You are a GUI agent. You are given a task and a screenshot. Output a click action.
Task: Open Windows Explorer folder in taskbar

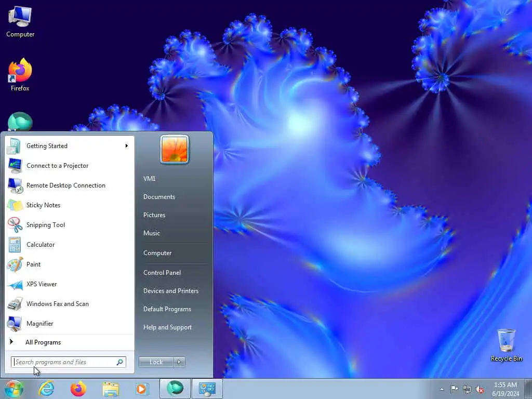[111, 389]
